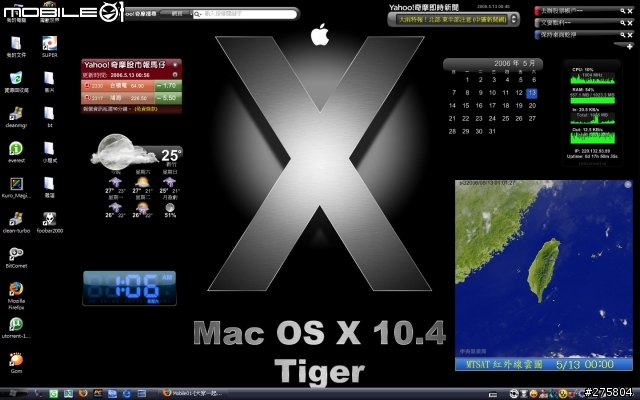Open the desktop folder icon below the bt folder
The height and width of the screenshot is (400, 640).
[49, 152]
